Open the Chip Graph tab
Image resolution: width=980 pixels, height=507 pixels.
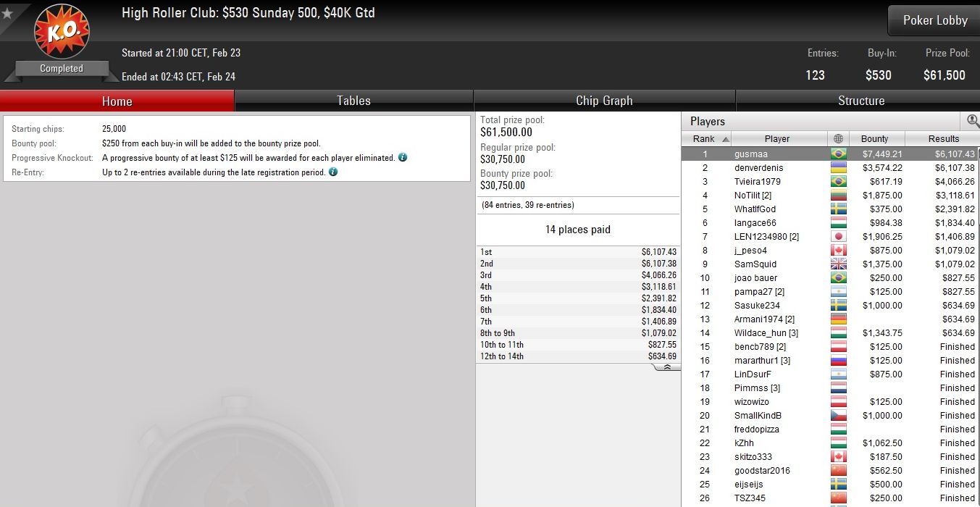[x=604, y=101]
